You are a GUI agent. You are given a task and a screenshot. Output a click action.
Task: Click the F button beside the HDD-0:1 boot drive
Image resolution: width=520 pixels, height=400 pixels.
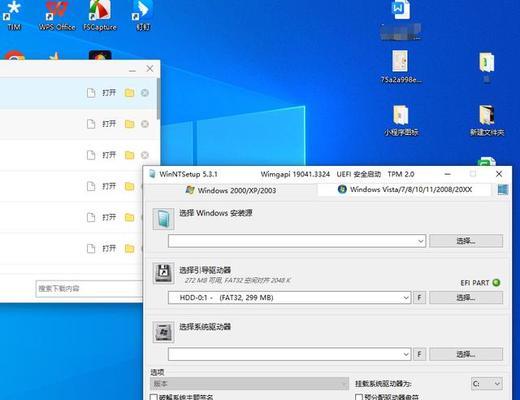click(419, 297)
